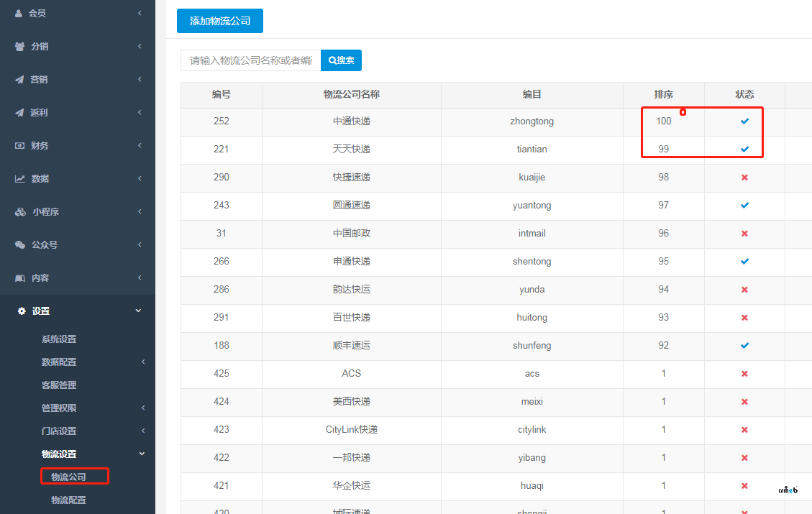Click the marketing (营销) paper plane icon

point(19,80)
